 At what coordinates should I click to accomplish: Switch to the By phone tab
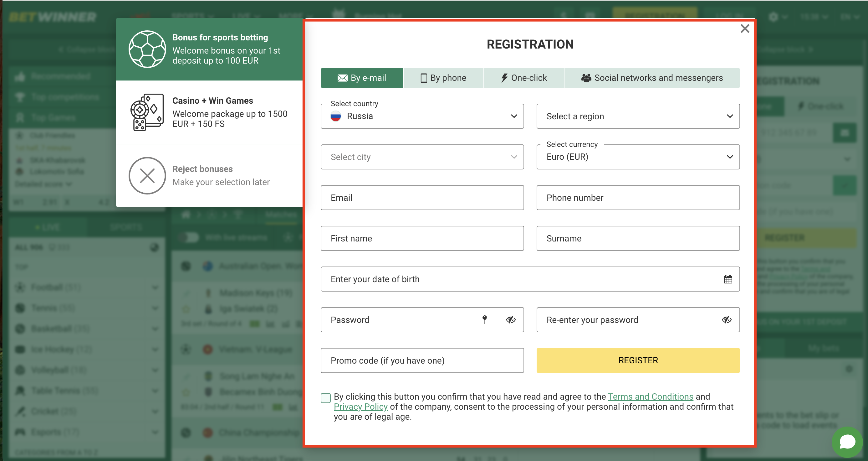pos(443,78)
